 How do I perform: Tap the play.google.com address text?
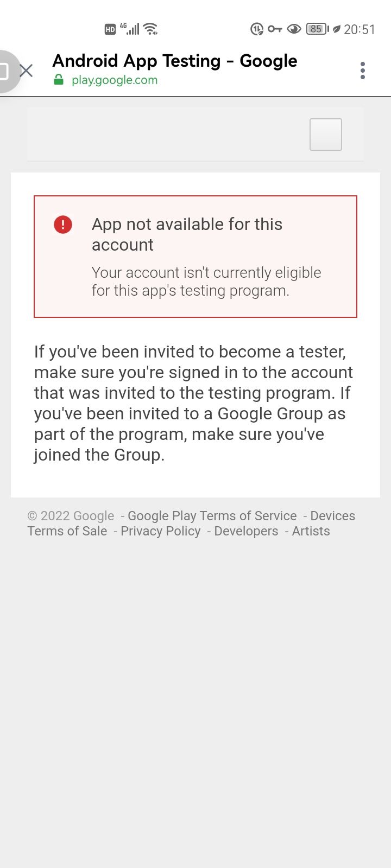pyautogui.click(x=115, y=80)
